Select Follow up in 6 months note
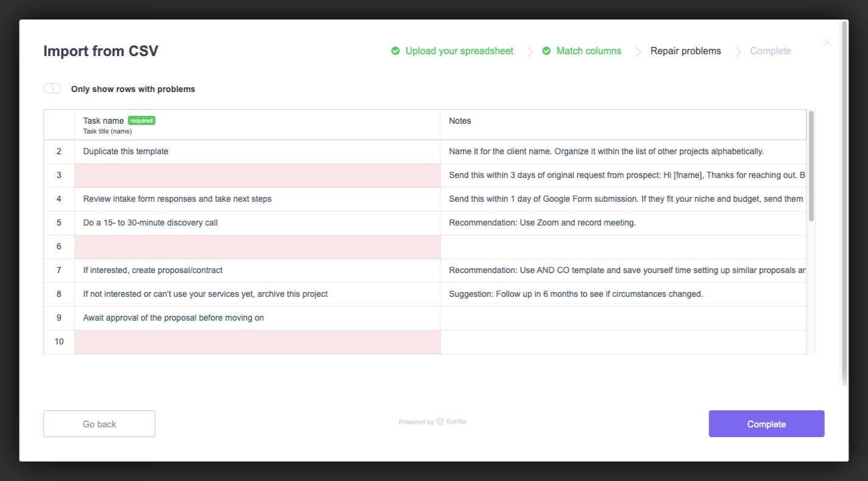The image size is (868, 481). [x=623, y=294]
